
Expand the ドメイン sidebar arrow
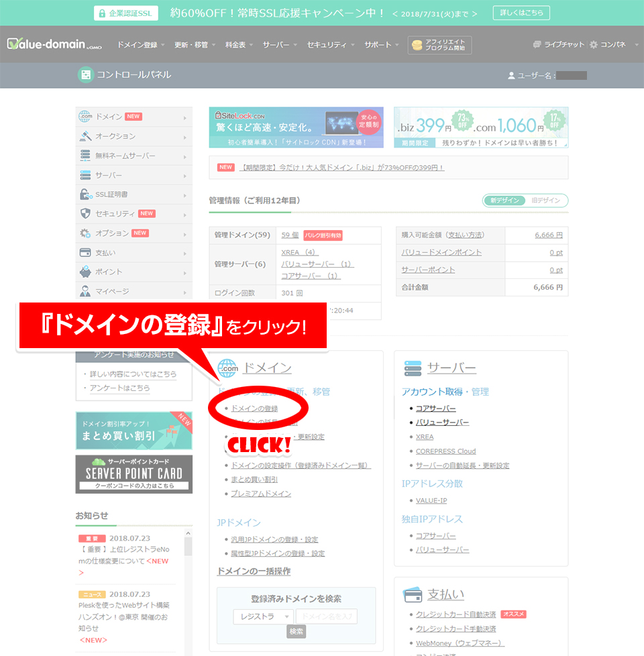185,118
